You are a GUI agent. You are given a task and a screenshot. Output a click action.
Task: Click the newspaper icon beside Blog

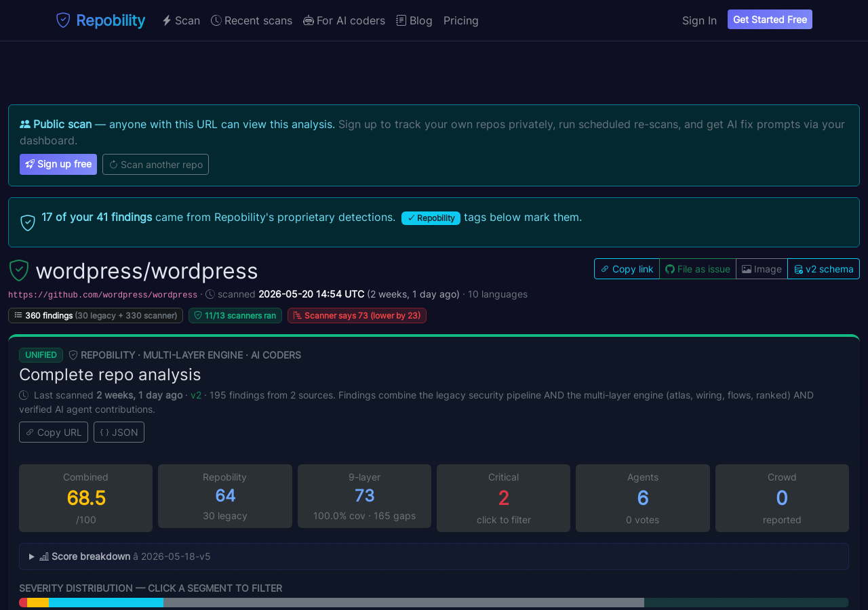(401, 20)
